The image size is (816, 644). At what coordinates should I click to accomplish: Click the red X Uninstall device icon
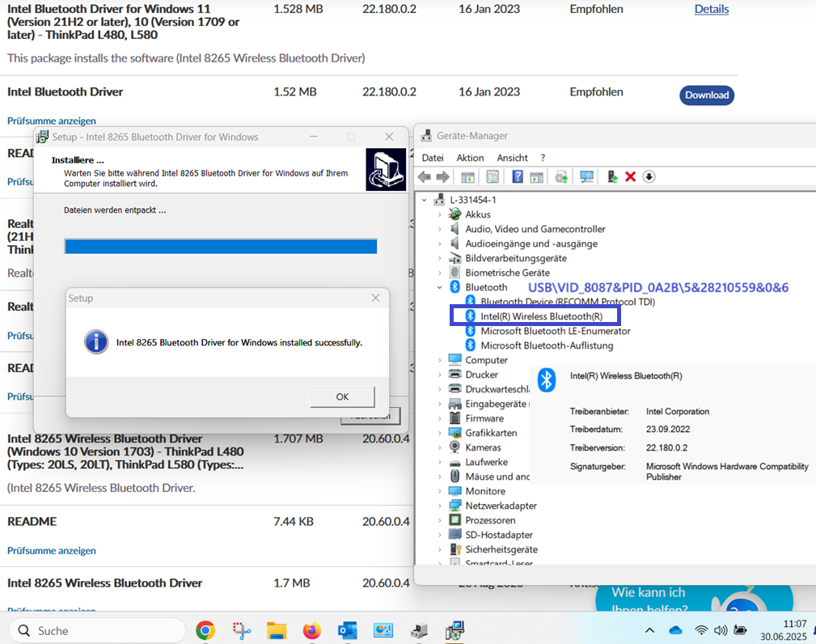[630, 177]
